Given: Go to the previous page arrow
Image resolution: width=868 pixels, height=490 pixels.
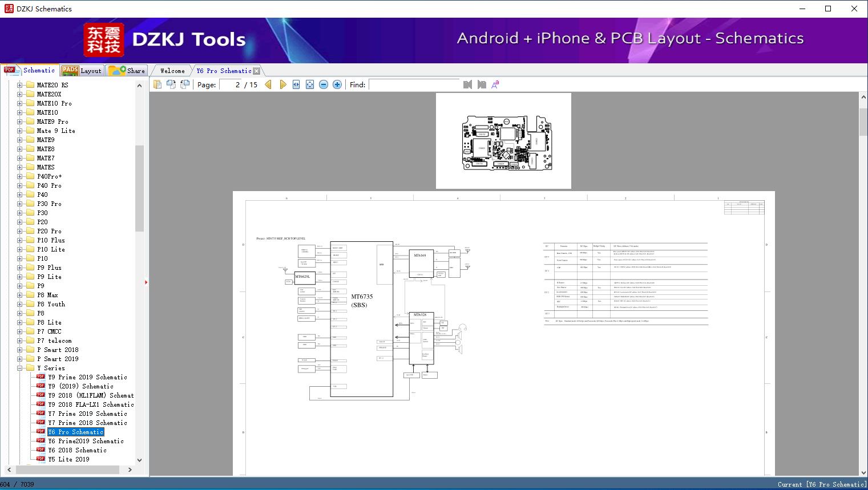Looking at the screenshot, I should (x=268, y=84).
